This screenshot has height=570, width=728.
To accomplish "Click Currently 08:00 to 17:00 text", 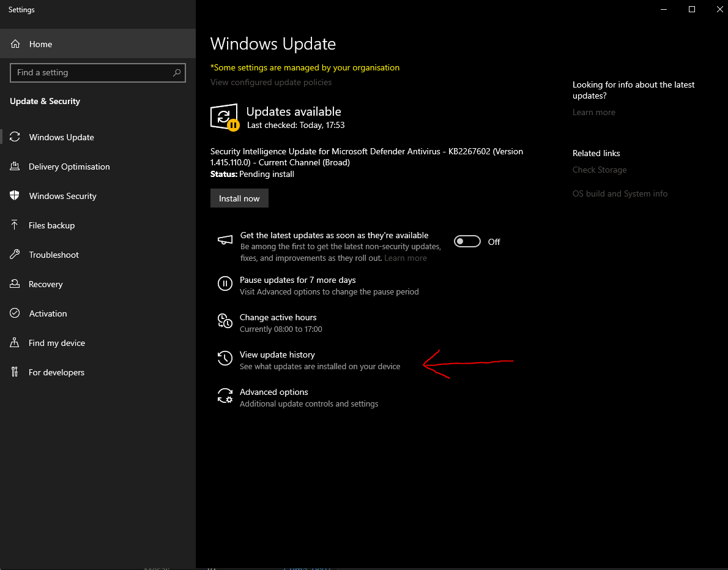I will pos(281,329).
